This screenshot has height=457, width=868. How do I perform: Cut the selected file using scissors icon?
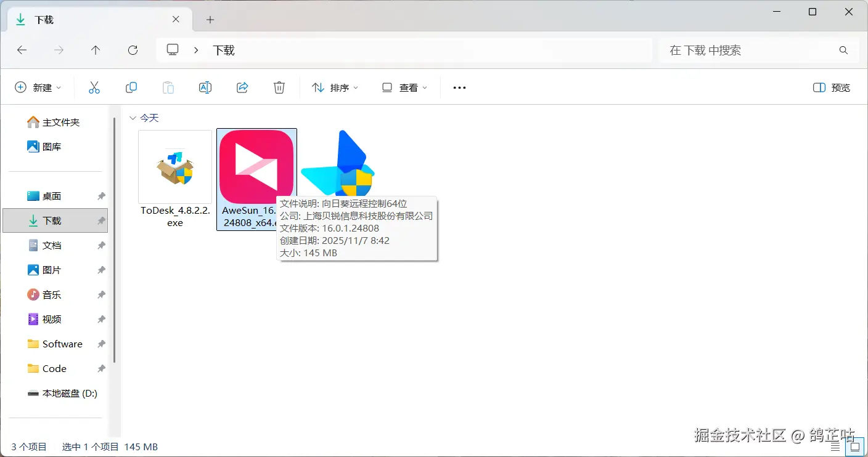click(94, 87)
